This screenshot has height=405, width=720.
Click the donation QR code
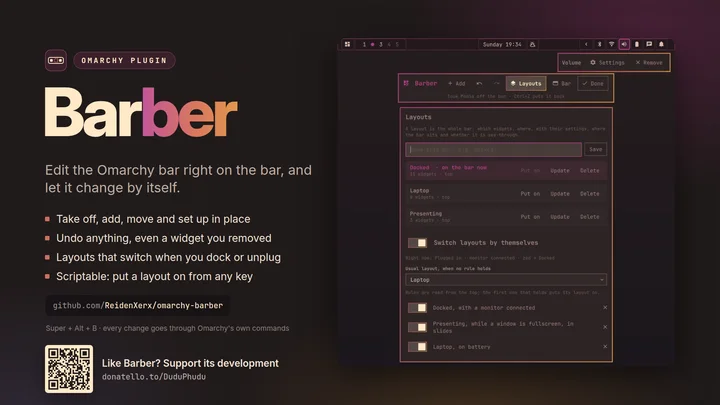69,369
